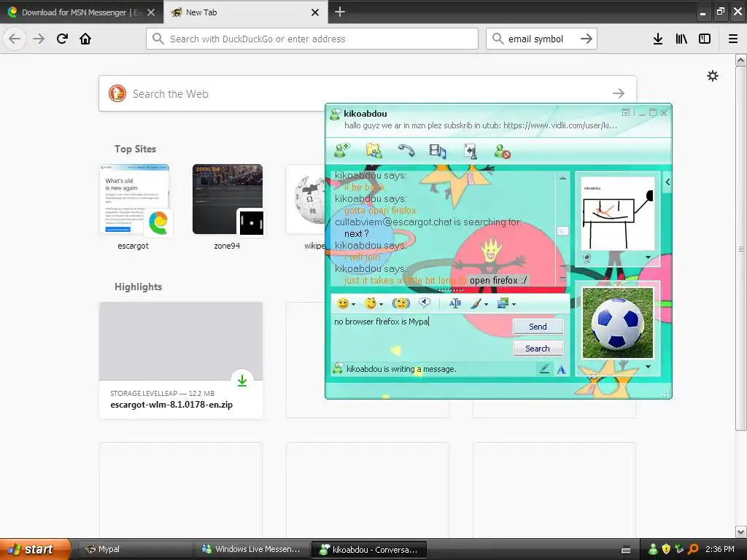Open the text color paintbrush icon

click(476, 303)
